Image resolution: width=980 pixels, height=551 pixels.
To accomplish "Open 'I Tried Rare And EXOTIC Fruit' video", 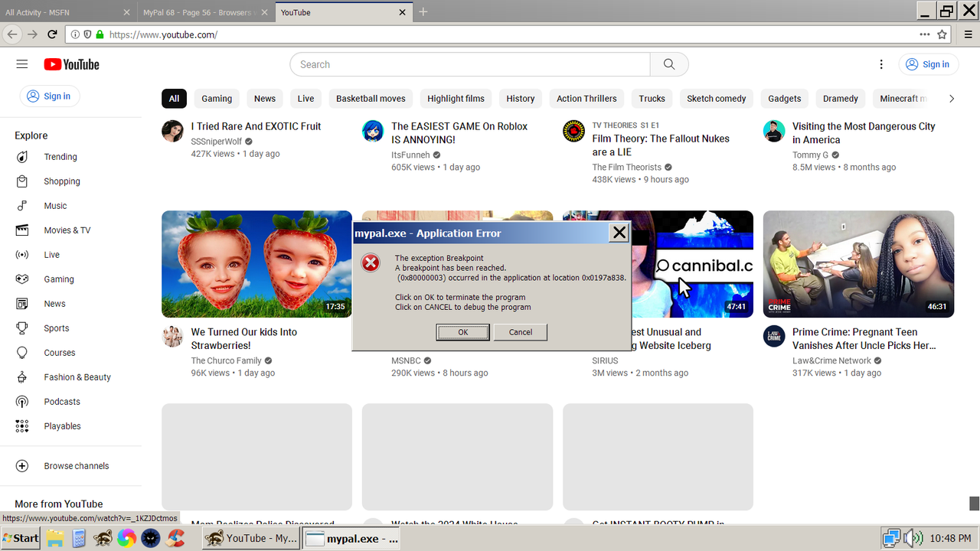I will coord(256,126).
